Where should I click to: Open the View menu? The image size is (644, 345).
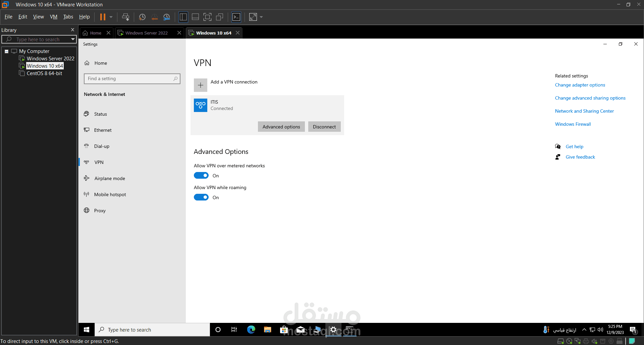[x=39, y=17]
